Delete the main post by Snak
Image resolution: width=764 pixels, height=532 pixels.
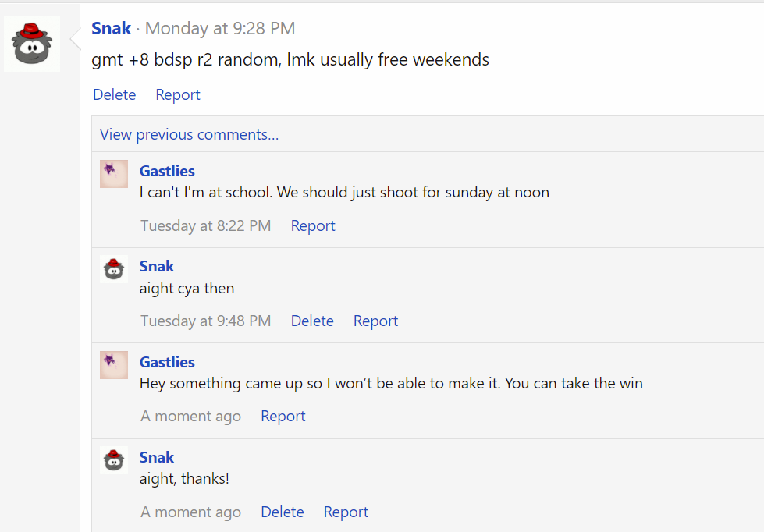tap(115, 94)
